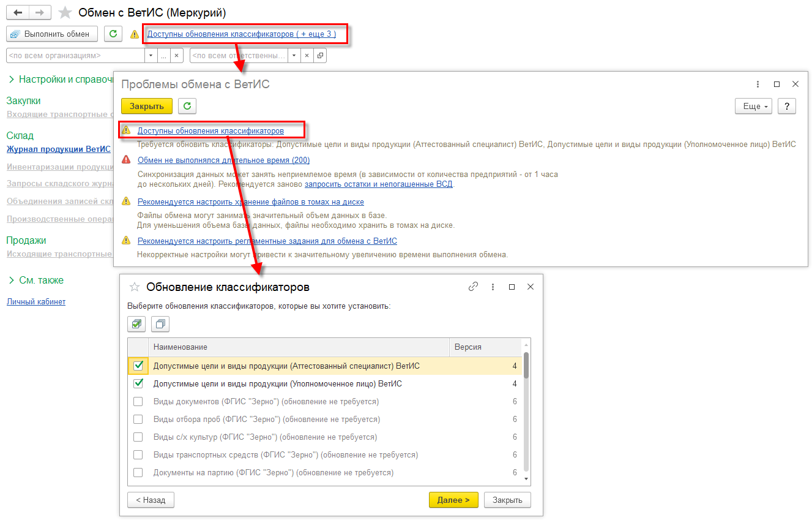Viewport: 812px width, 520px height.
Task: Click into the по всем организациям filter field
Action: [x=75, y=55]
